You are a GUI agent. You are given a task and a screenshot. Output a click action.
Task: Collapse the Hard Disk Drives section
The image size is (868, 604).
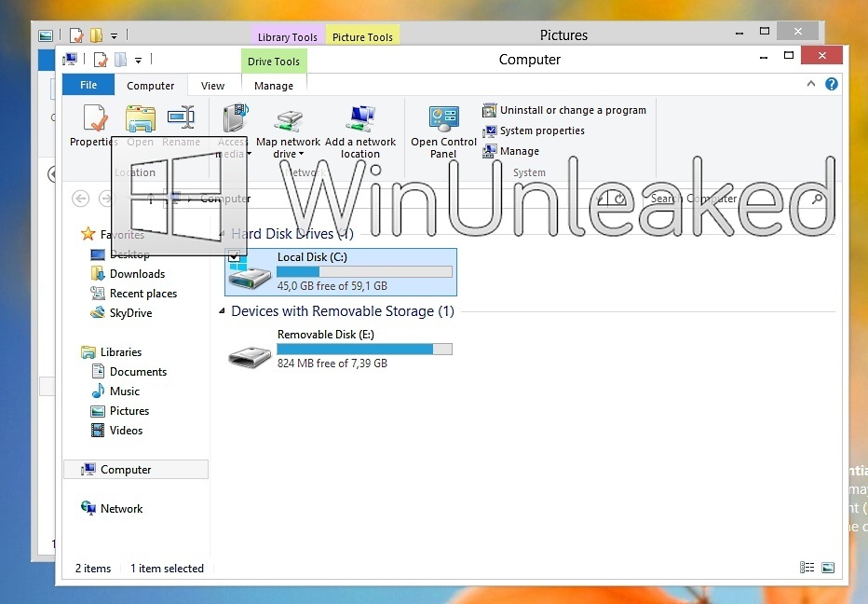221,233
